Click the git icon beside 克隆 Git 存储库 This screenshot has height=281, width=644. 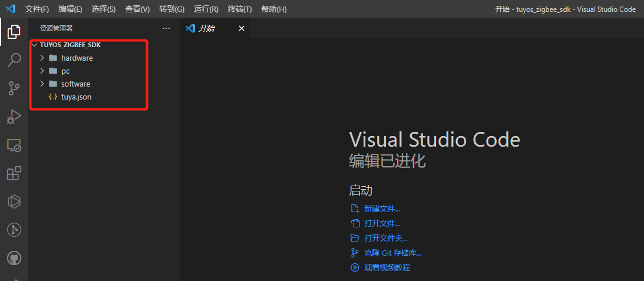[x=355, y=253]
